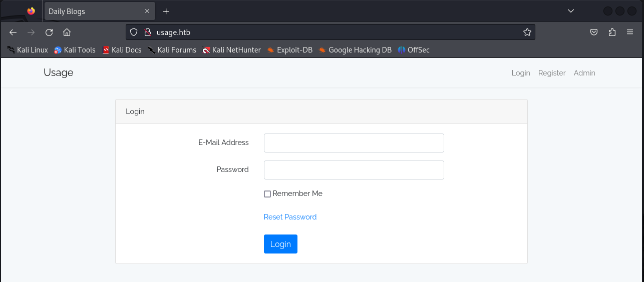The image size is (644, 282).
Task: Open the Kali Docs bookmark
Action: pos(122,50)
